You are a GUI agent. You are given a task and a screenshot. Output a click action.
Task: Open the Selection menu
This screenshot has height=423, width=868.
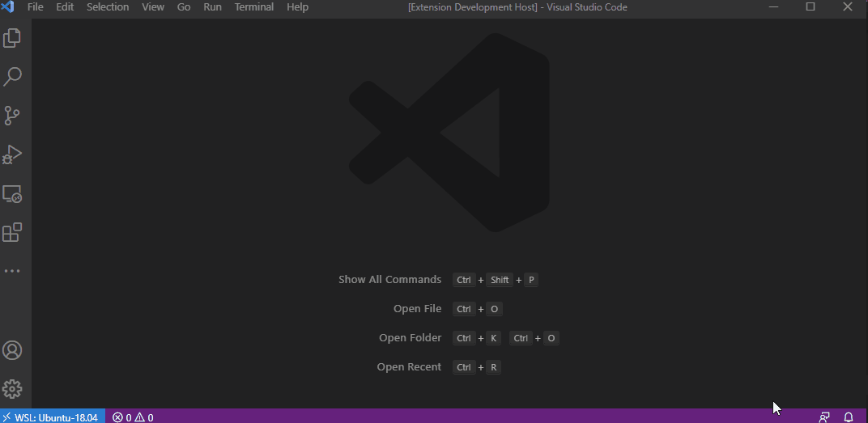[x=108, y=7]
